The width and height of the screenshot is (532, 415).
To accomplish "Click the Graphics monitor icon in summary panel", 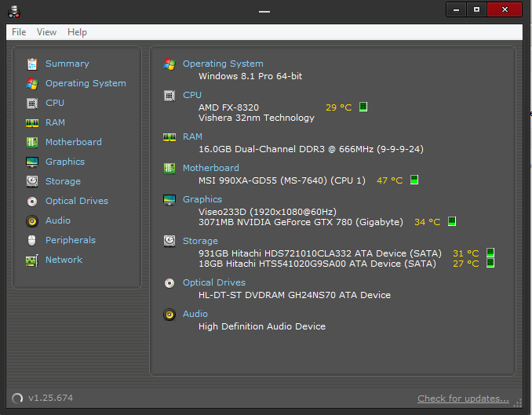I will 169,200.
